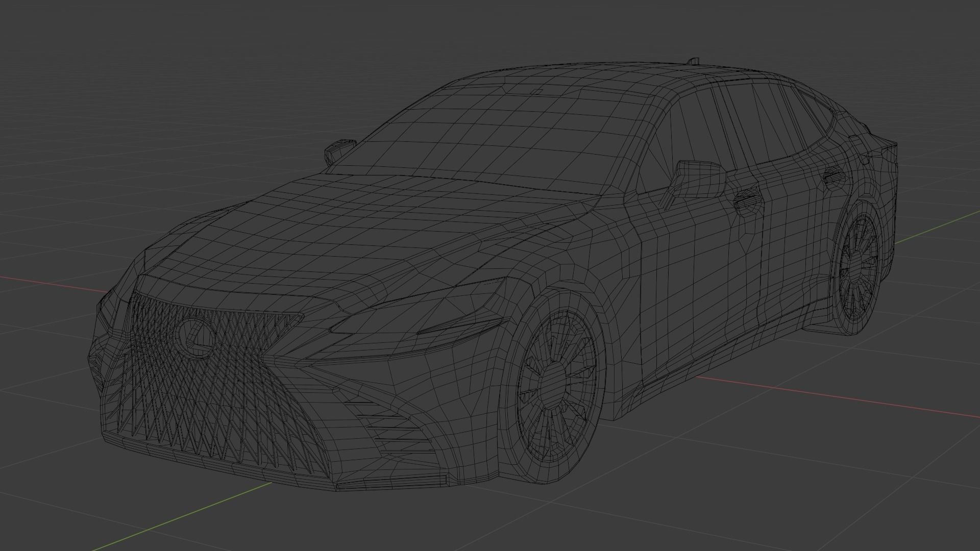
Task: Click the circular emblem in the grille
Action: point(195,337)
